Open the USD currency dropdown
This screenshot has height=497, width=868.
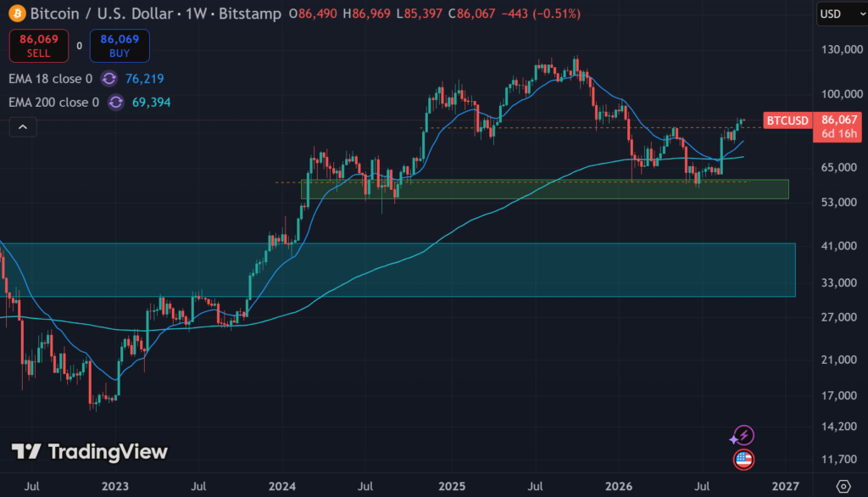(x=842, y=14)
